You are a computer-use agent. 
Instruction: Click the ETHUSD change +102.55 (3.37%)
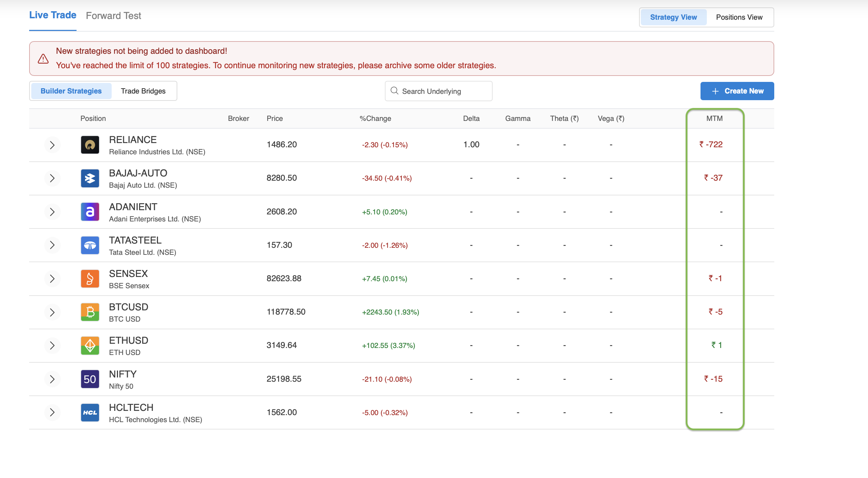tap(388, 345)
